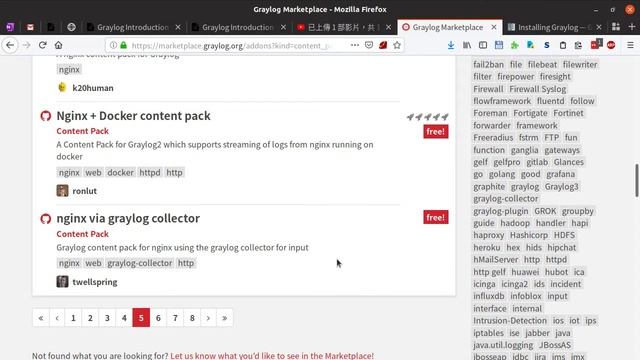Open author ronlut profile
This screenshot has height=360, width=640.
tap(84, 191)
